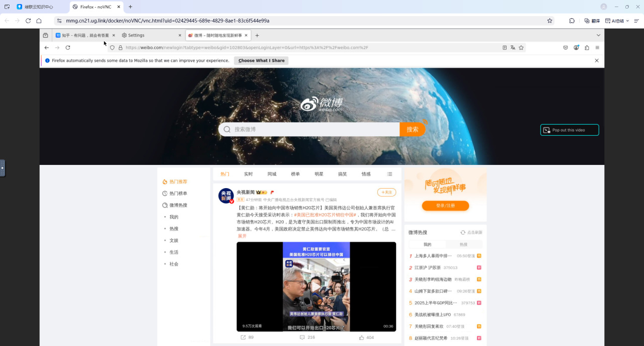644x346 pixels.
Task: Toggle Firefox reader view icon
Action: (x=505, y=48)
